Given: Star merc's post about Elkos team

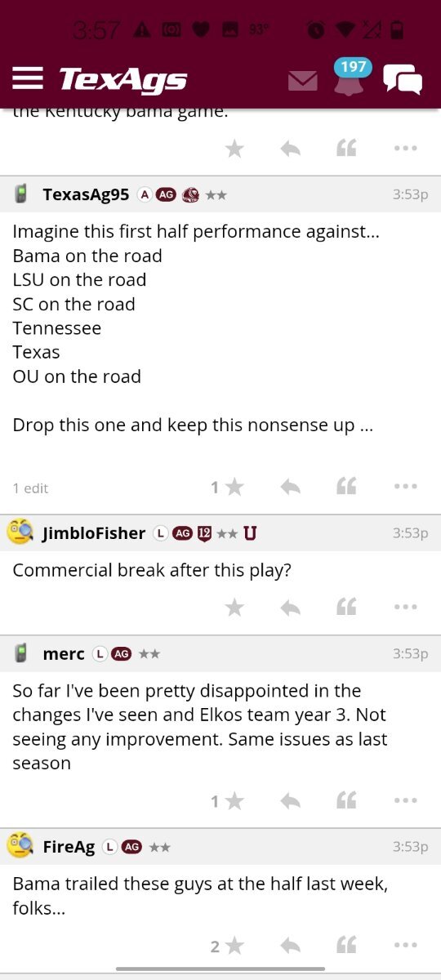Looking at the screenshot, I should coord(234,801).
